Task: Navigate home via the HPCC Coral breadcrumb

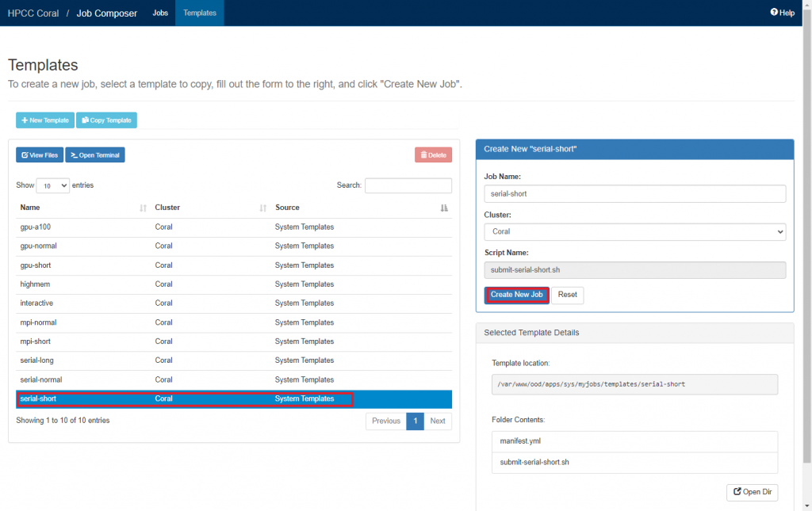Action: 33,13
